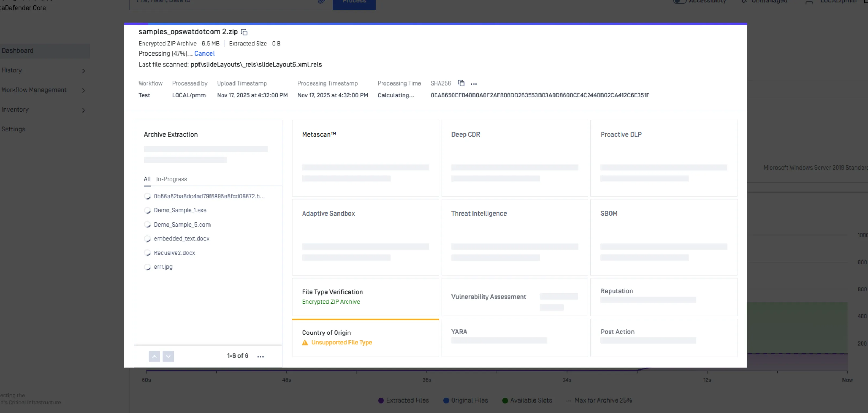
Task: Click the Unsupported File Type warning icon
Action: (305, 343)
